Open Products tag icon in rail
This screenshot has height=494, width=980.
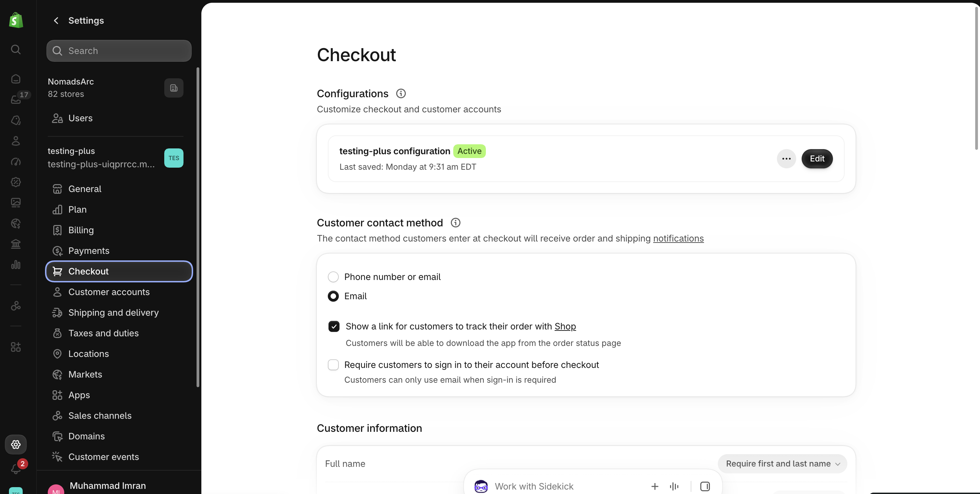point(15,120)
